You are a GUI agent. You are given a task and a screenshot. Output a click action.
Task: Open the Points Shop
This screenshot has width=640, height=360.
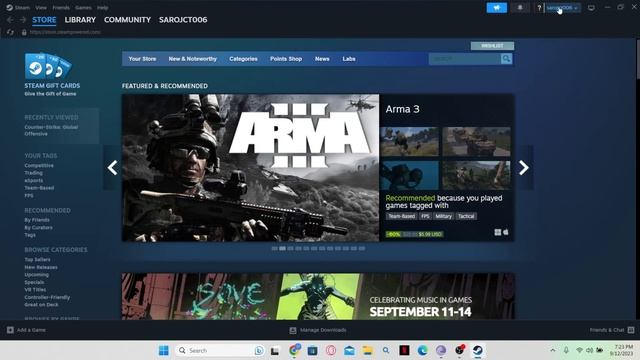[286, 59]
